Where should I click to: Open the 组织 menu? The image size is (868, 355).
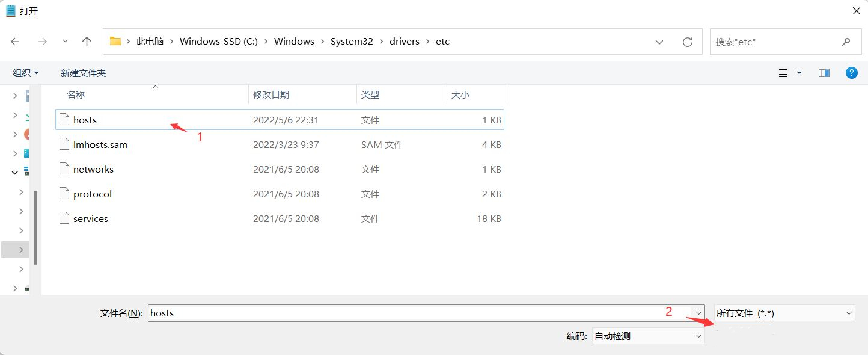pyautogui.click(x=25, y=73)
